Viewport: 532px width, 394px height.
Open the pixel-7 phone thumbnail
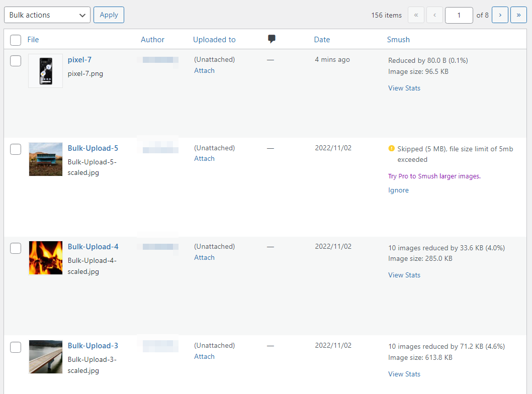coord(45,71)
